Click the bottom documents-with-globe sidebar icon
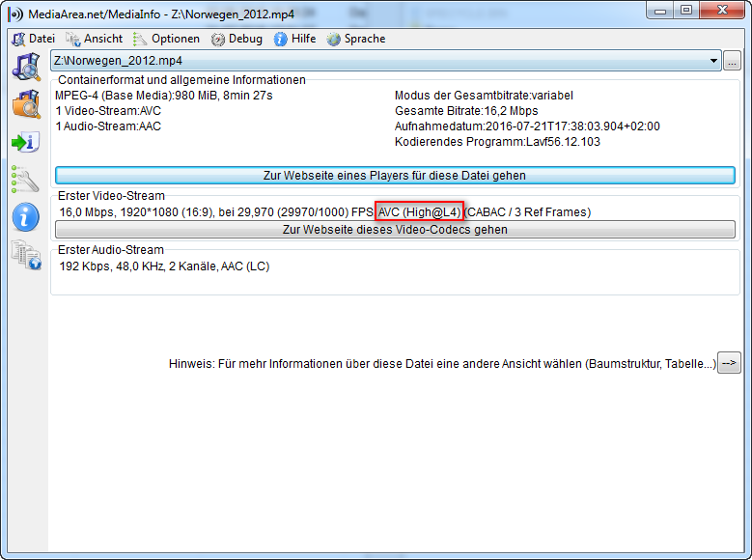752x560 pixels. [x=24, y=255]
